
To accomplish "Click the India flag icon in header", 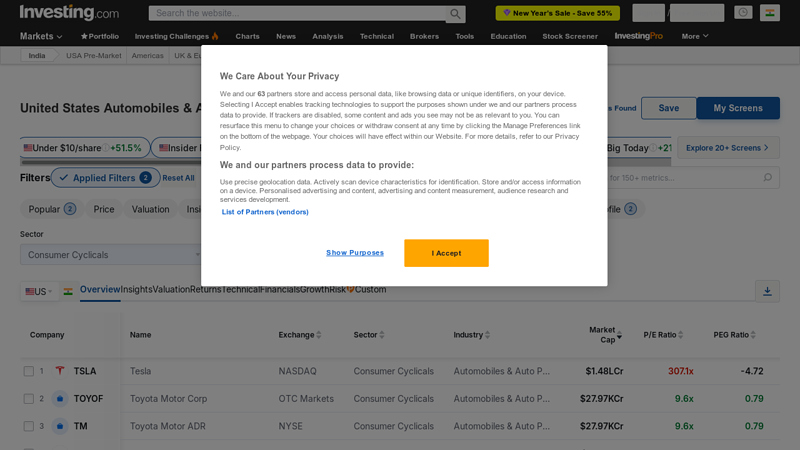I will point(769,13).
